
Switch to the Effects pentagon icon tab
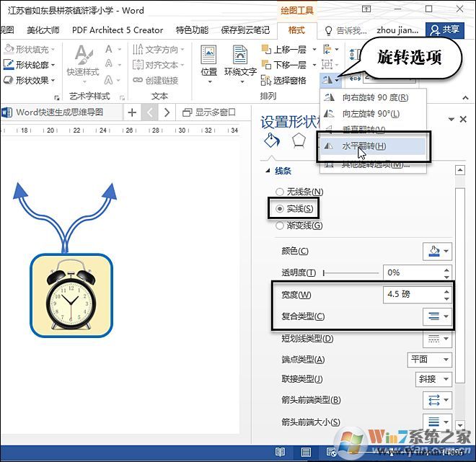[297, 141]
